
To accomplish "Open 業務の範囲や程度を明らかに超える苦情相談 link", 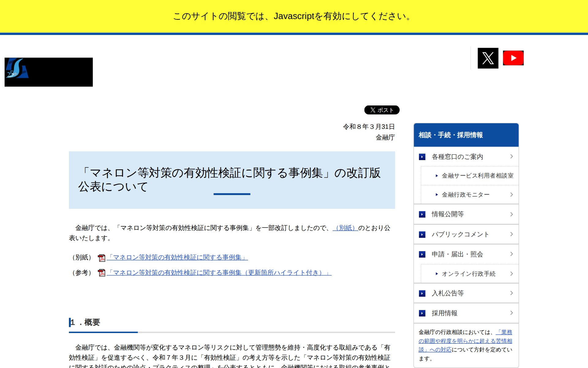I will point(465,341).
